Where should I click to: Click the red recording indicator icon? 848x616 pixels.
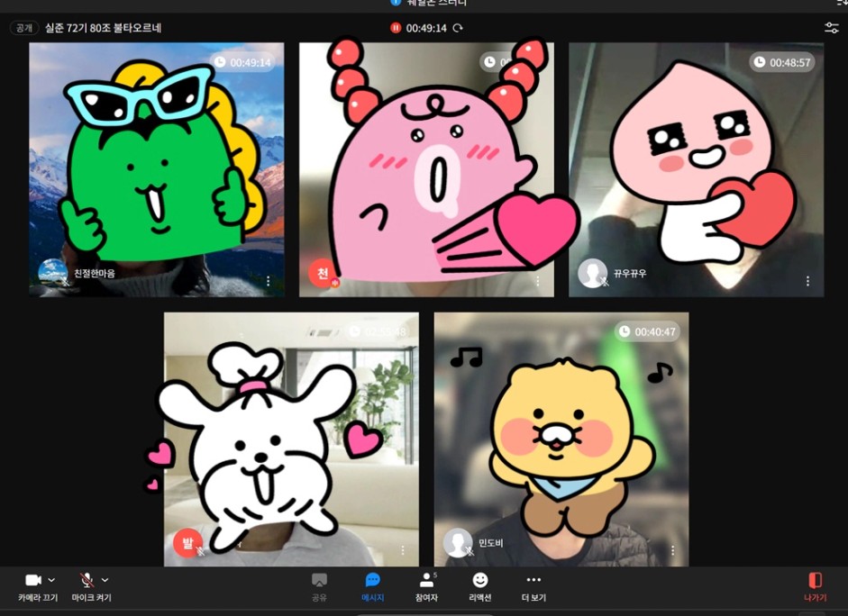point(396,28)
